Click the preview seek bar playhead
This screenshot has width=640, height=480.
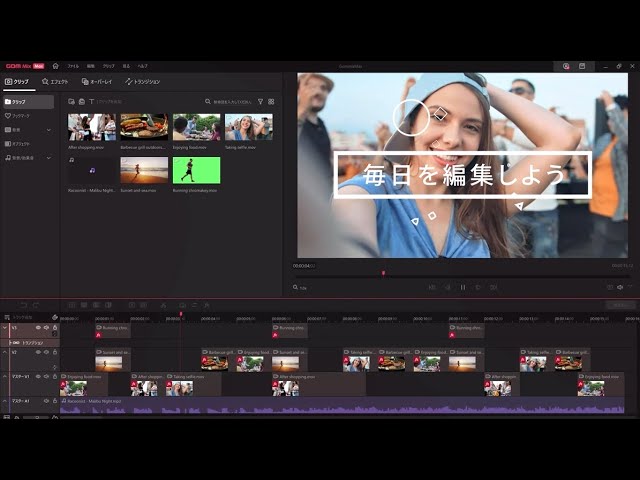pyautogui.click(x=383, y=273)
